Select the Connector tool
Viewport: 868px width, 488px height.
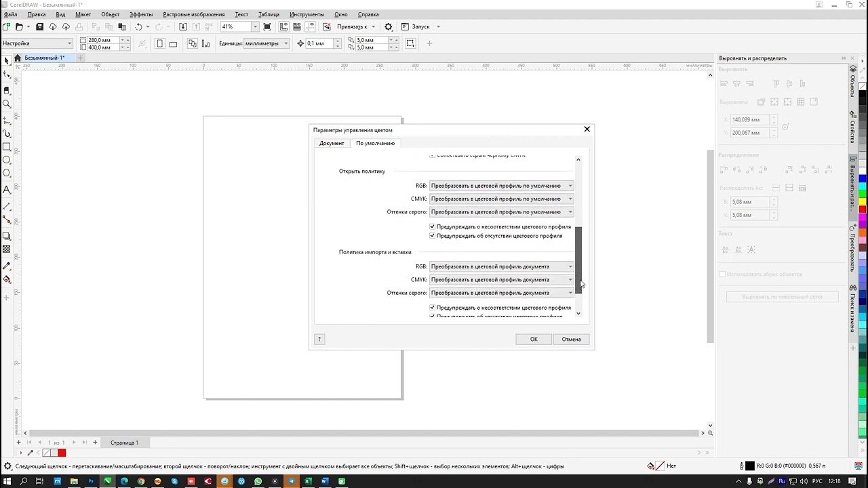[7, 220]
